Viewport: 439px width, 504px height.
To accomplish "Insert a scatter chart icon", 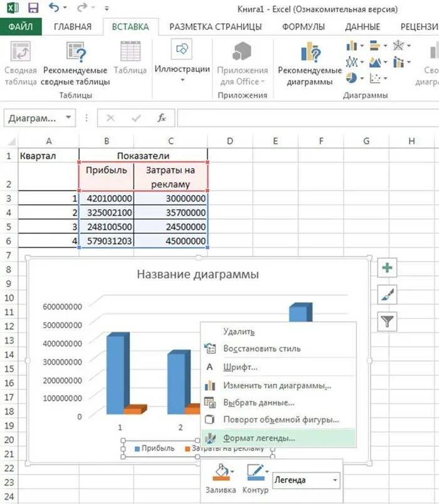I will [374, 78].
